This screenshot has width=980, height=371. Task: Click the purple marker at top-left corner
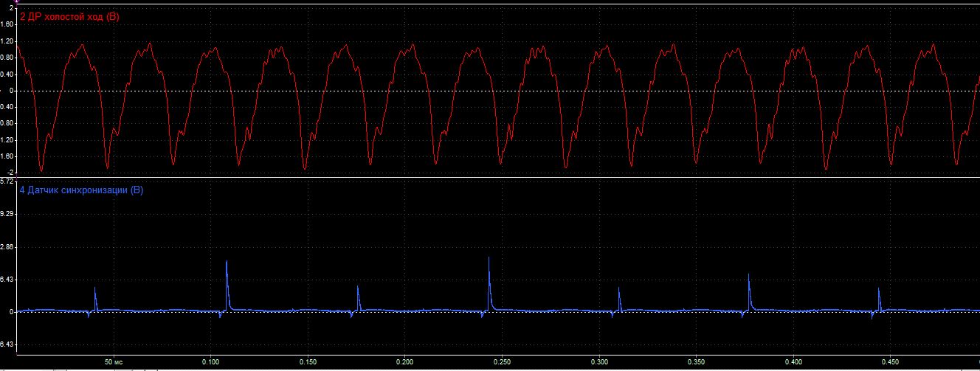pos(16,2)
